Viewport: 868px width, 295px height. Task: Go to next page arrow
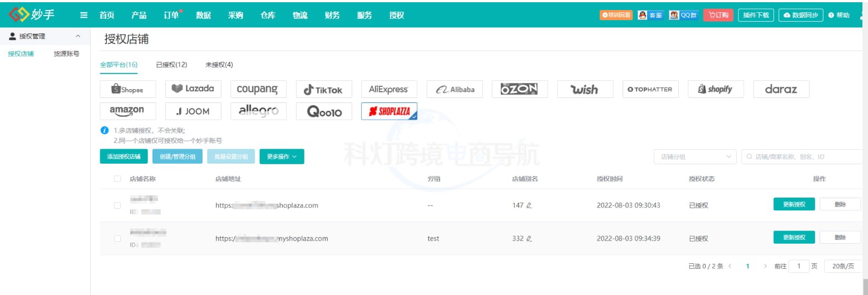point(766,267)
